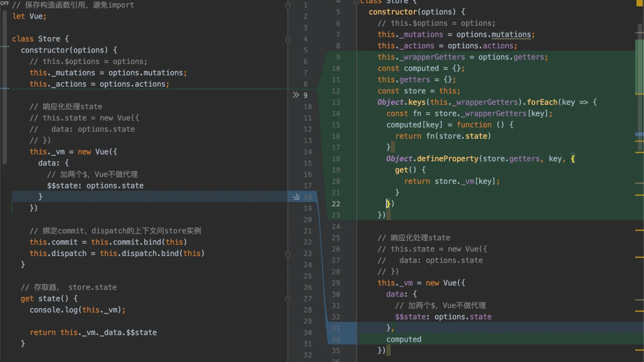Click the merge-change icon beside left line 18
This screenshot has width=644, height=362.
296,197
